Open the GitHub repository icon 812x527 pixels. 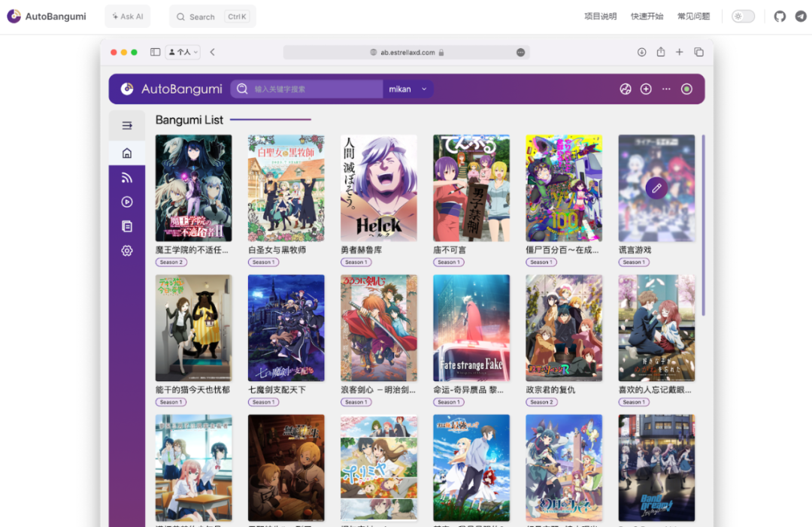click(x=780, y=17)
